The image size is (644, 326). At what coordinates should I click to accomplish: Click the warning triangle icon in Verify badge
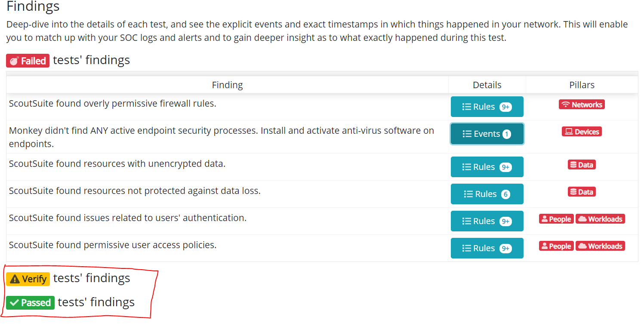point(15,279)
